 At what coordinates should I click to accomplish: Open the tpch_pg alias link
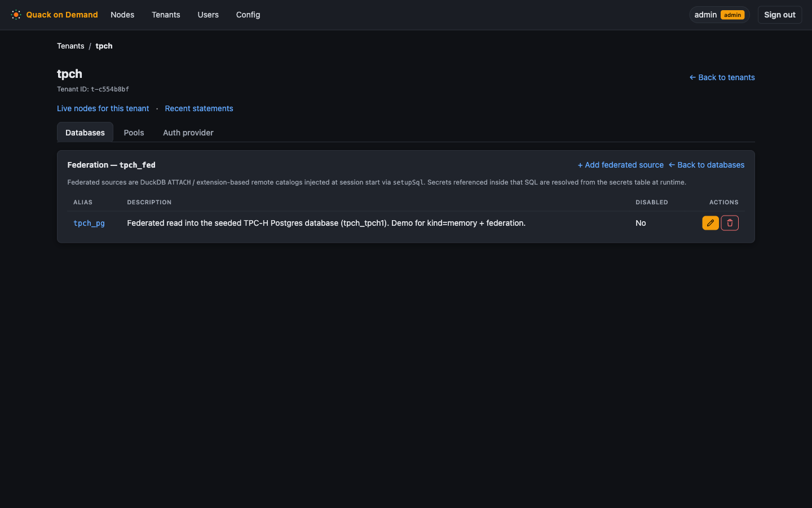click(89, 223)
